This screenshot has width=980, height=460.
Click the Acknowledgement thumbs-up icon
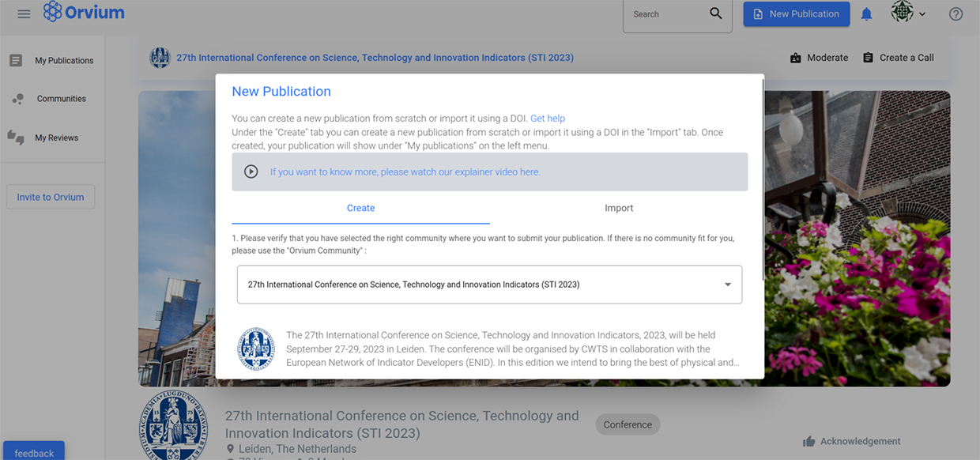point(808,441)
